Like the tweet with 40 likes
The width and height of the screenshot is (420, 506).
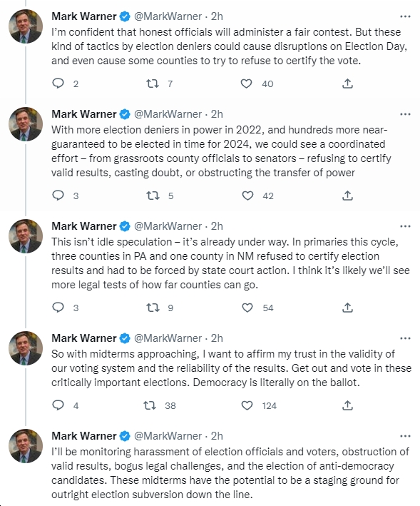[247, 84]
